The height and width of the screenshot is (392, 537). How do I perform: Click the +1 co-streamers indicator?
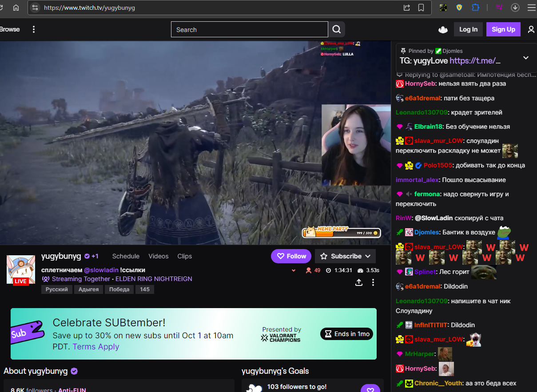point(95,256)
